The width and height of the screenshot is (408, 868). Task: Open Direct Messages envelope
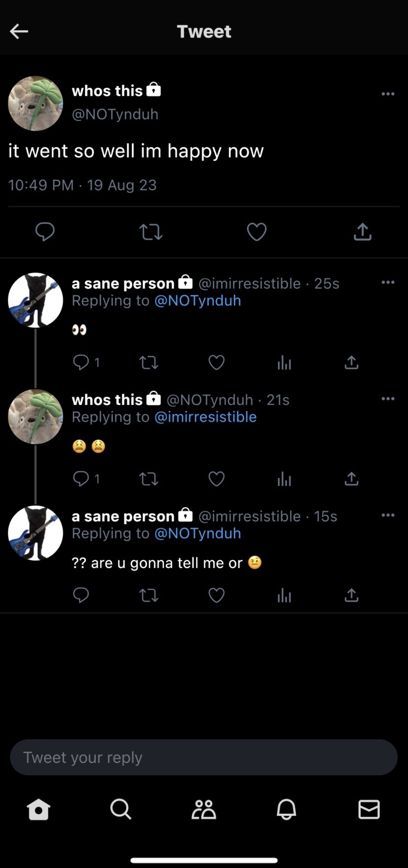tap(369, 809)
